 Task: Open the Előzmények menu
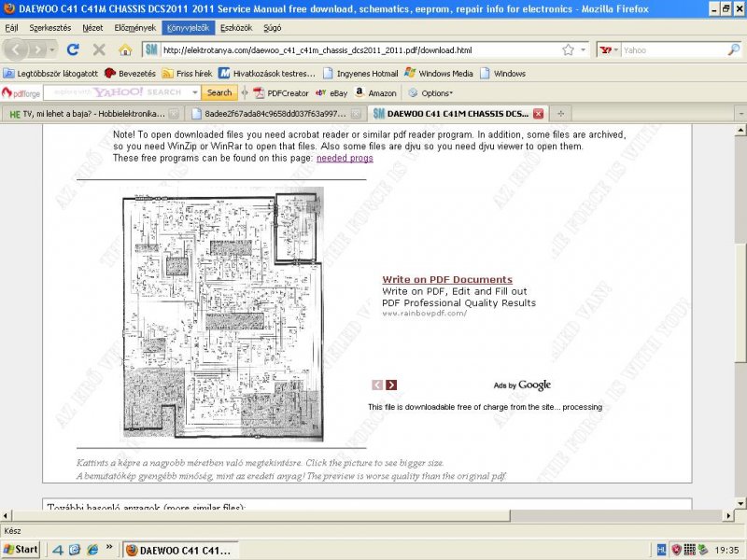pyautogui.click(x=134, y=28)
